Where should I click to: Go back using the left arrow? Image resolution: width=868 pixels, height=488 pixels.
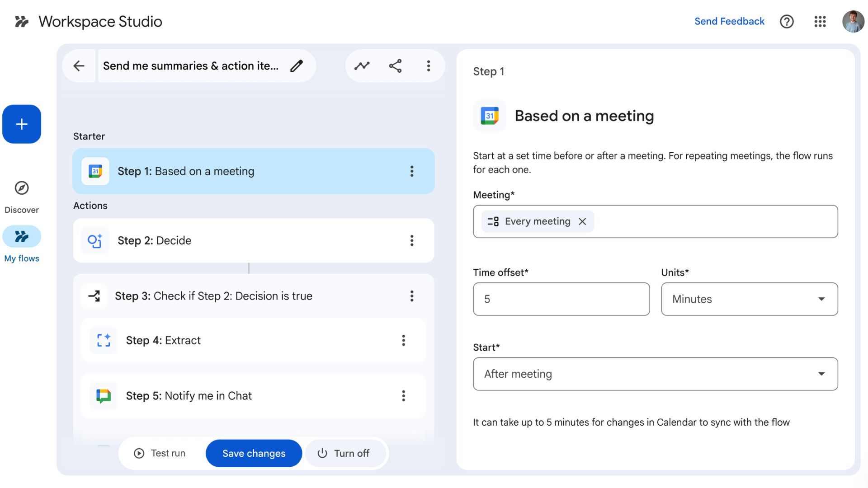coord(79,66)
